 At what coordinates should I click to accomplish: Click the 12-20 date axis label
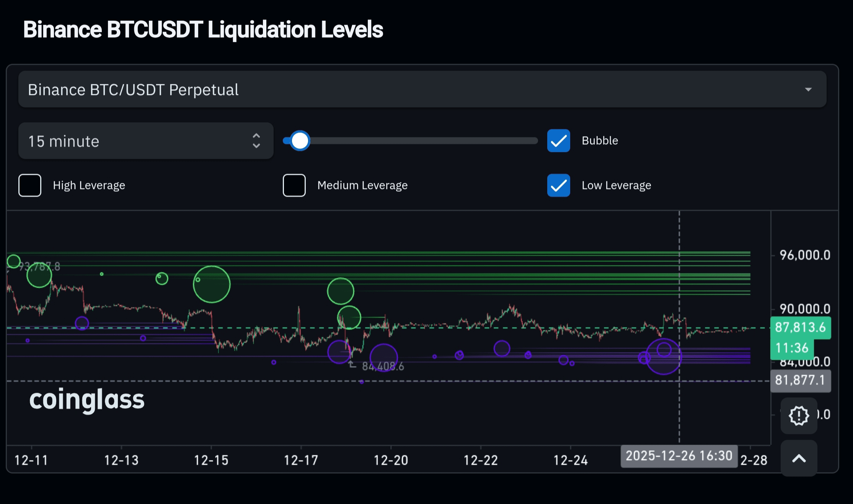click(x=391, y=460)
